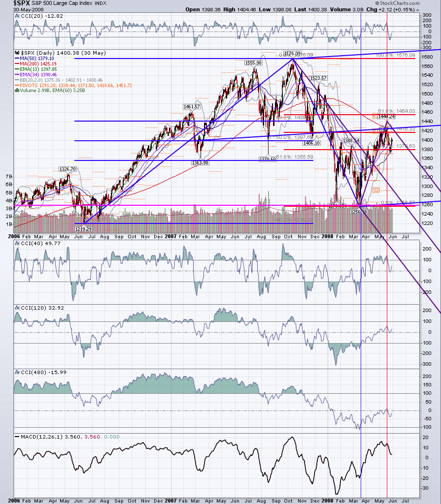Click the StockCharts.com copyright text
Image resolution: width=441 pixels, height=504 pixels.
[x=397, y=3]
